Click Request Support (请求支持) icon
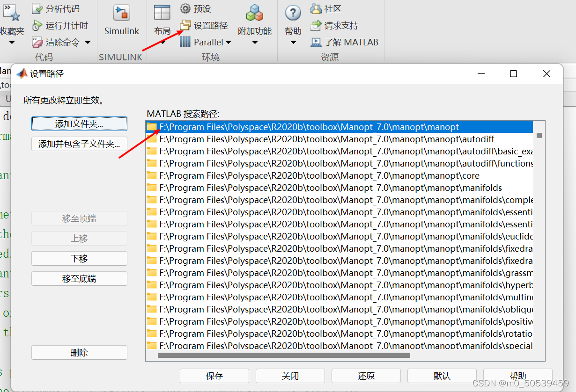 [x=316, y=25]
